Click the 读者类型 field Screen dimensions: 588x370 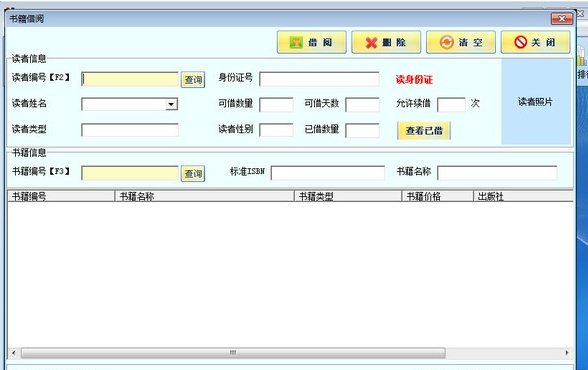coord(130,130)
